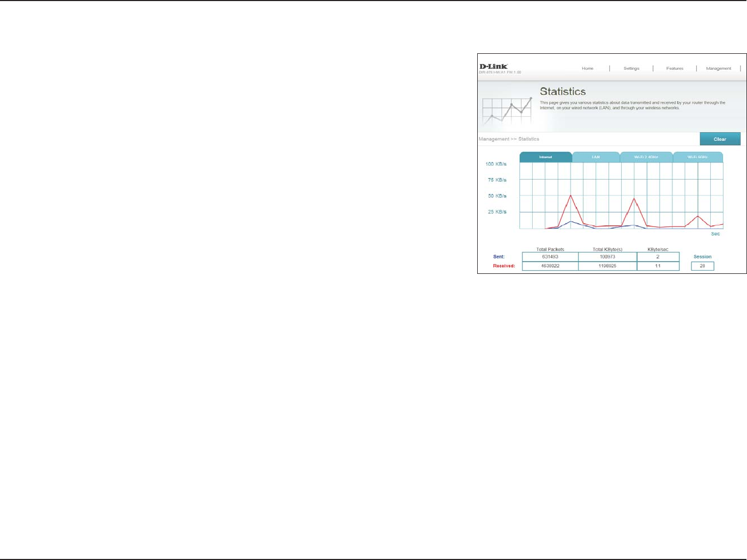Click the 100 KB/s axis label

click(496, 164)
